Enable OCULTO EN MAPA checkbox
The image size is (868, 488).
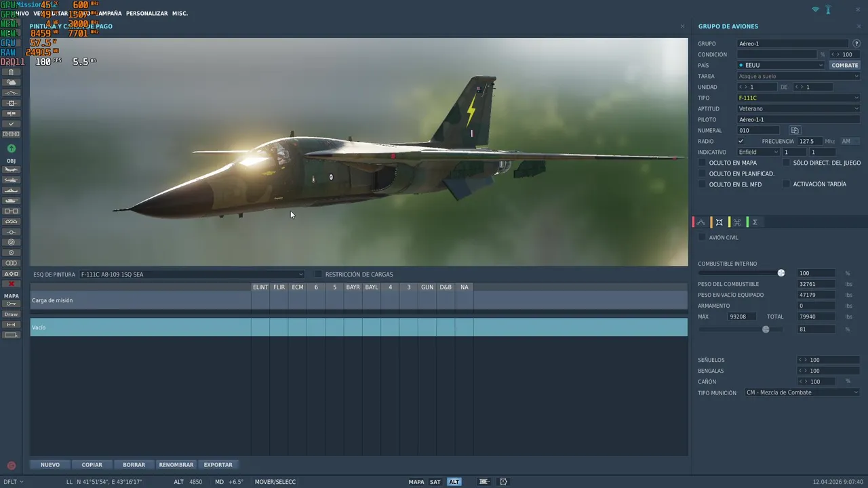703,163
